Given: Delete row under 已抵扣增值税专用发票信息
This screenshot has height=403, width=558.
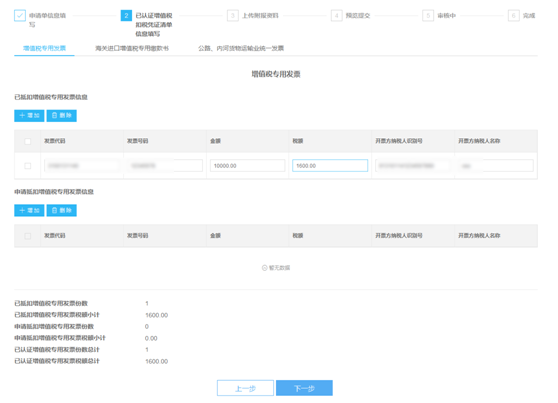Looking at the screenshot, I should tap(62, 115).
